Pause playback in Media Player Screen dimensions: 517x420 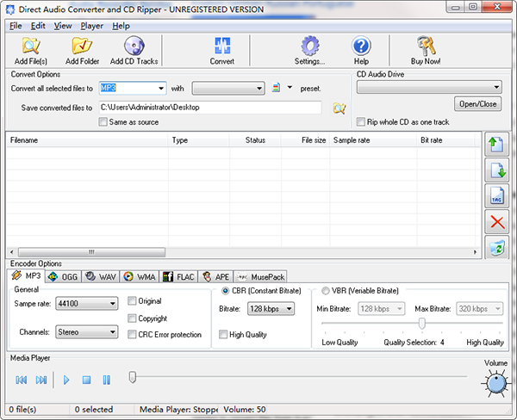point(107,380)
